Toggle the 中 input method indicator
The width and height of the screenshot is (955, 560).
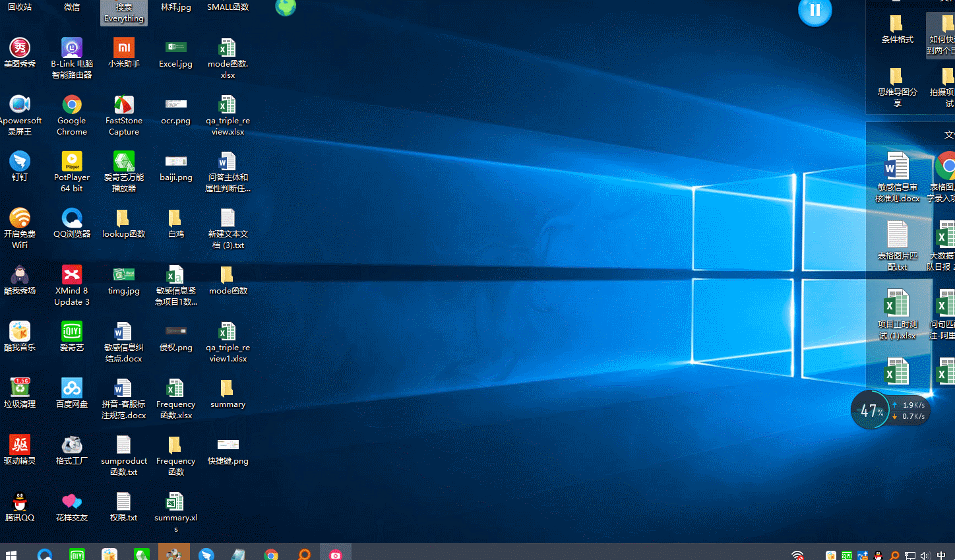941,555
